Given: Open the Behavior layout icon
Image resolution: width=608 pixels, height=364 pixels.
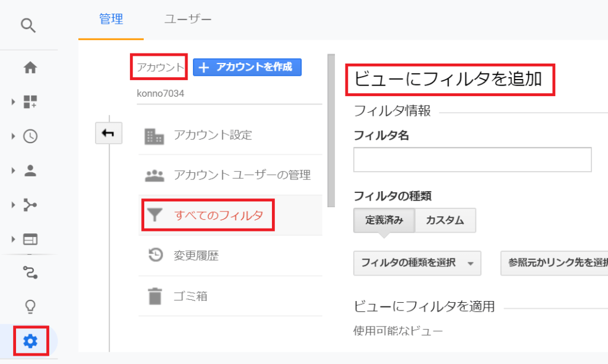Looking at the screenshot, I should [x=30, y=239].
